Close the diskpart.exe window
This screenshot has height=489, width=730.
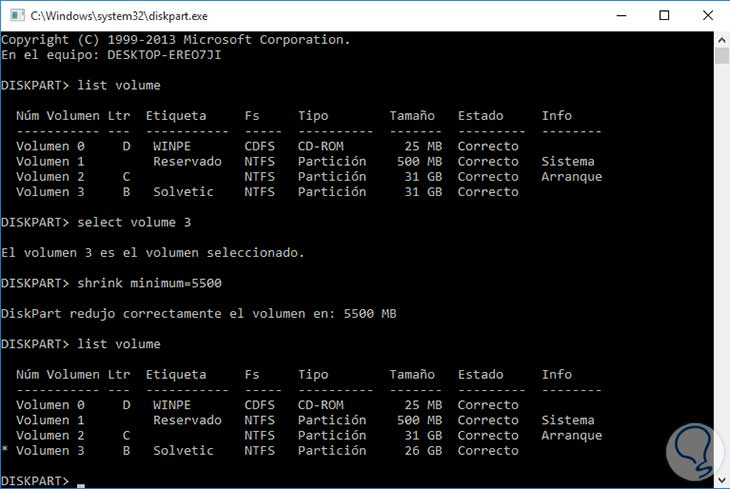click(708, 15)
